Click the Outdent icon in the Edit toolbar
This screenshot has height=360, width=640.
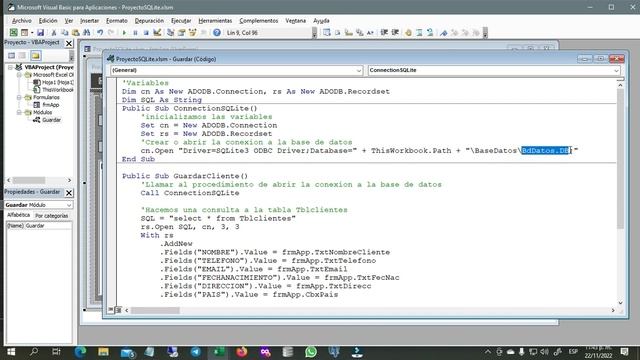395,33
